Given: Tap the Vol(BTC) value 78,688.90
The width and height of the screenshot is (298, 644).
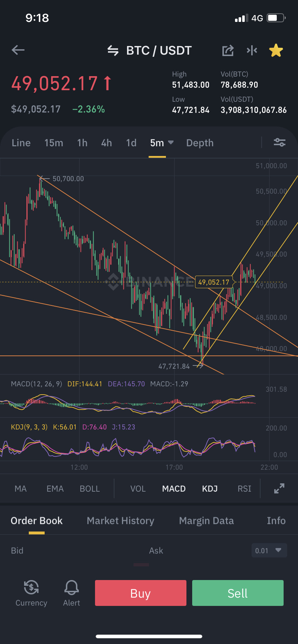Looking at the screenshot, I should (x=239, y=85).
